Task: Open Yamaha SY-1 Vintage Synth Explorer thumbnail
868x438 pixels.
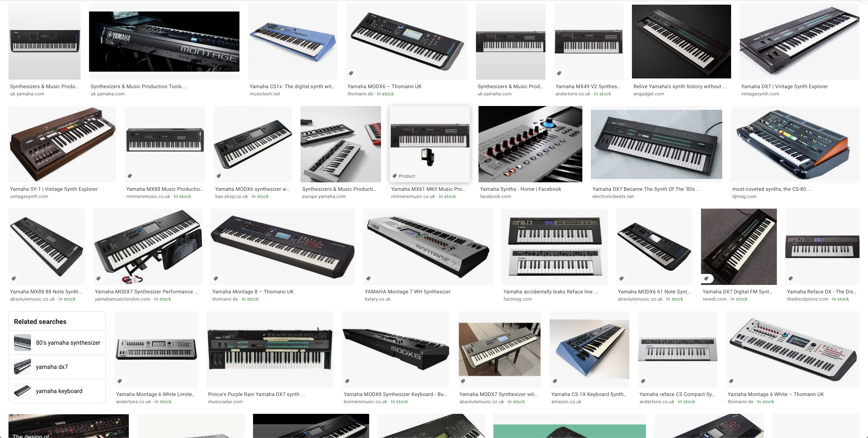Action: tap(62, 144)
